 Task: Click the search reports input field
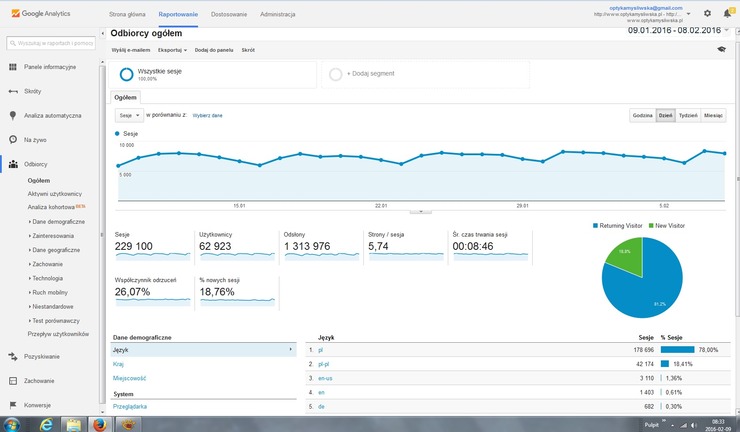point(51,43)
